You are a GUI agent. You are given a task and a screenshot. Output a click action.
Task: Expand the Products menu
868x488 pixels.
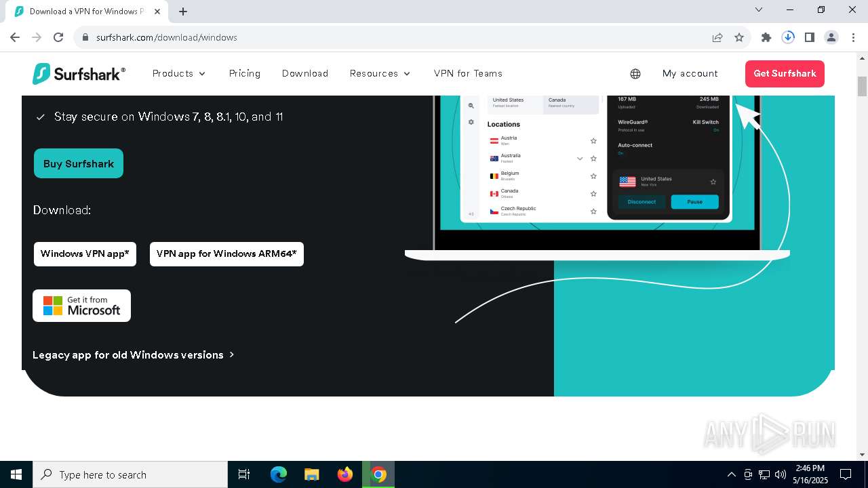[179, 73]
